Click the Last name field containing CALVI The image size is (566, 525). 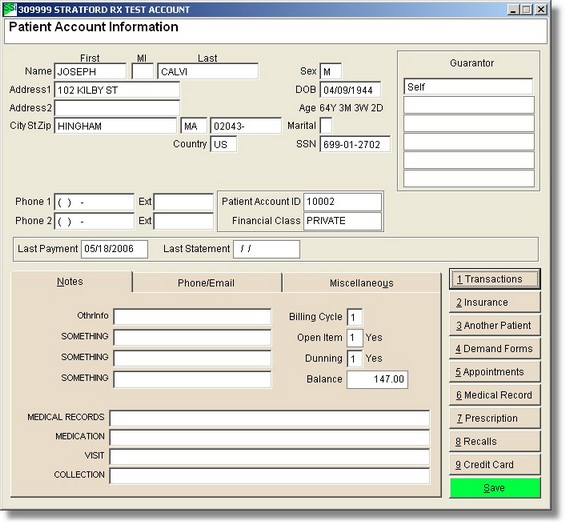208,71
